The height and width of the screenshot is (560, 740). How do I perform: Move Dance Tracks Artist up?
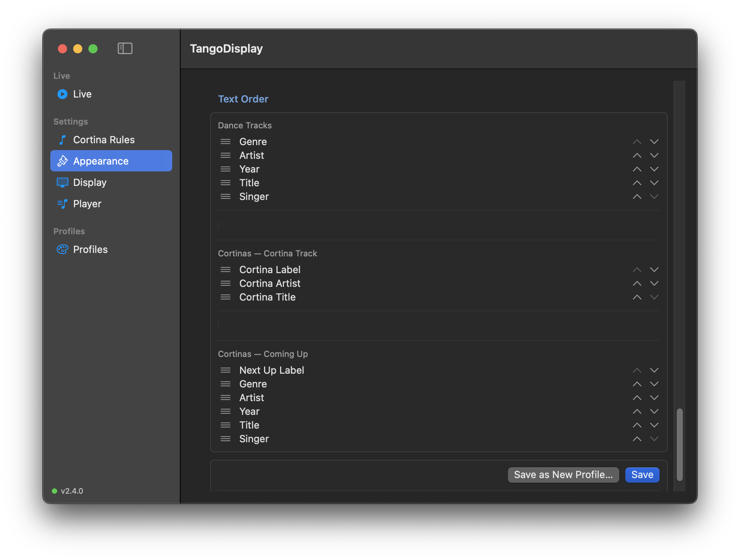point(637,155)
